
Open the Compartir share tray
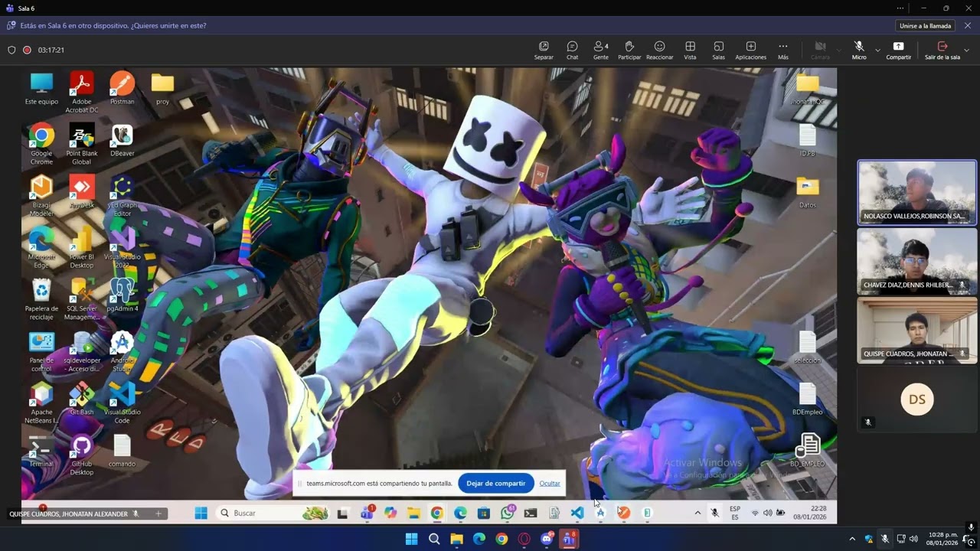pos(898,51)
